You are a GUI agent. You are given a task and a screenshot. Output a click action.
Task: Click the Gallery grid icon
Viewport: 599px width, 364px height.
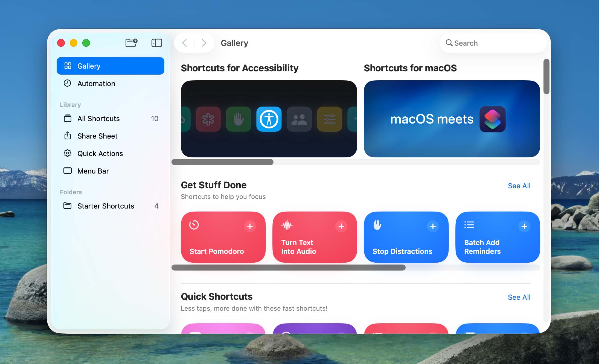(68, 66)
